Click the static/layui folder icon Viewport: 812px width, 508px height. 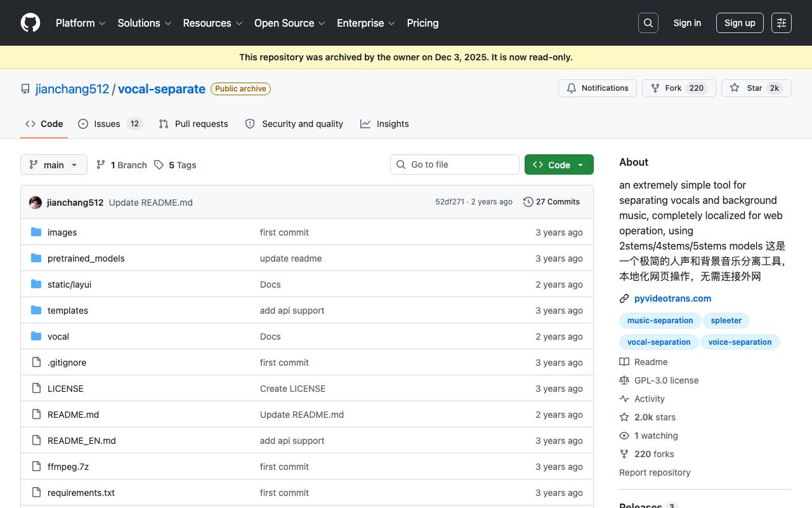[x=36, y=284]
